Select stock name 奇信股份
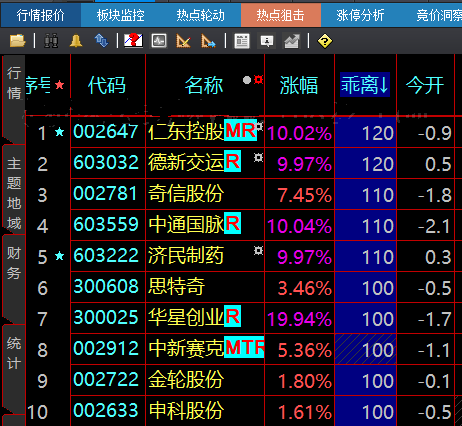 point(186,193)
